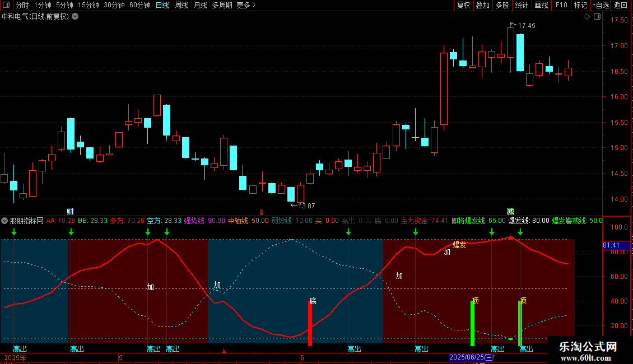
Task: Click the tall cyan candle at 17.45 peak
Action: tap(520, 53)
